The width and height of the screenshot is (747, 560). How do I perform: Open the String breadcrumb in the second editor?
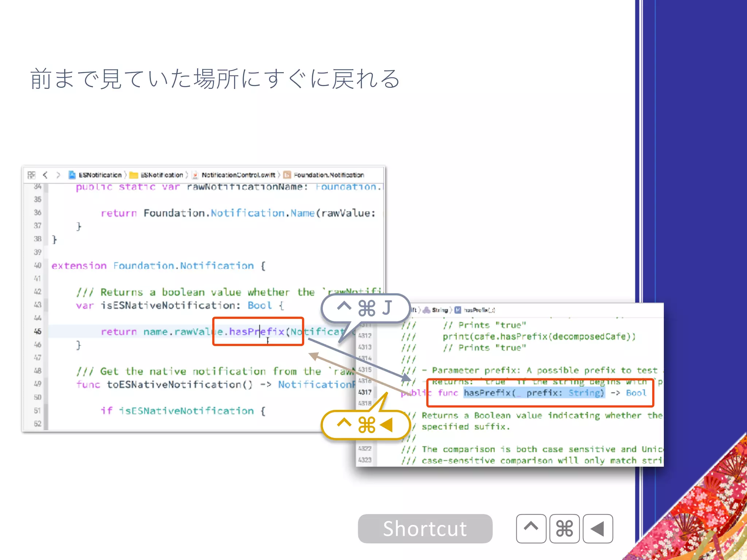click(x=436, y=310)
